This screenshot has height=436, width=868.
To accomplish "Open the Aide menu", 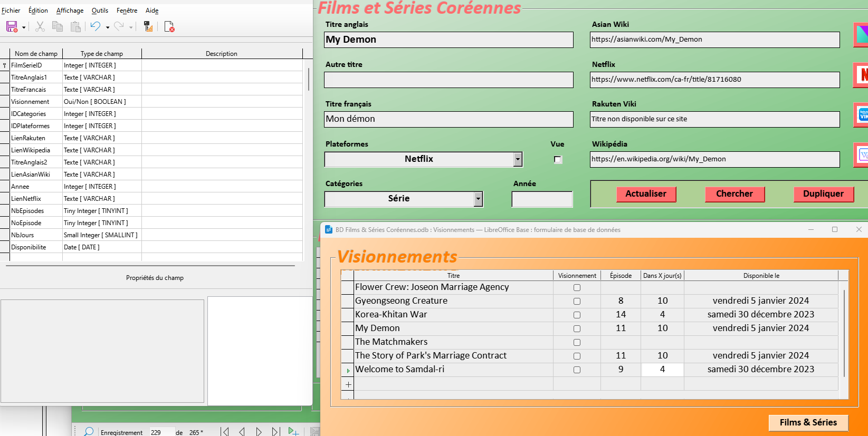I will click(152, 11).
